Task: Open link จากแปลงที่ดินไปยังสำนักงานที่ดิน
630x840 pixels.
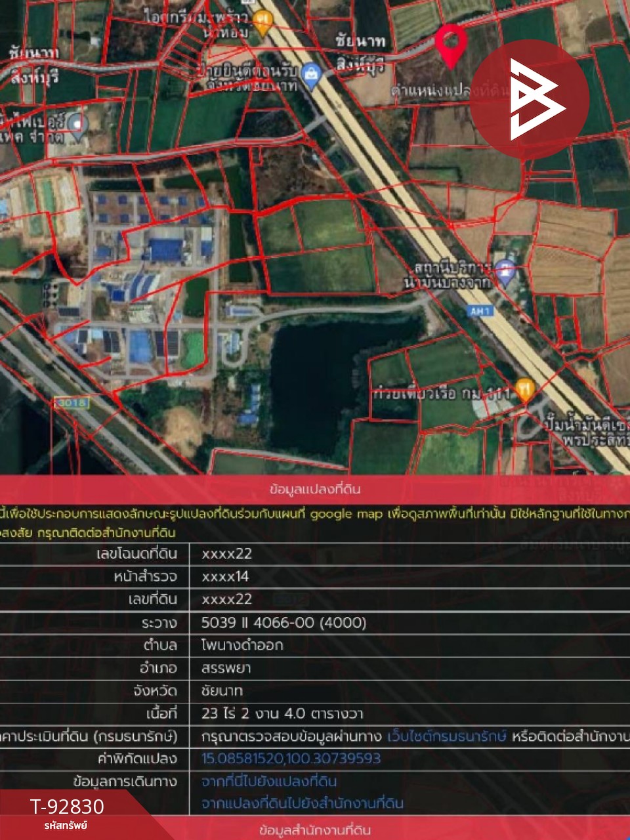Action: 303,803
